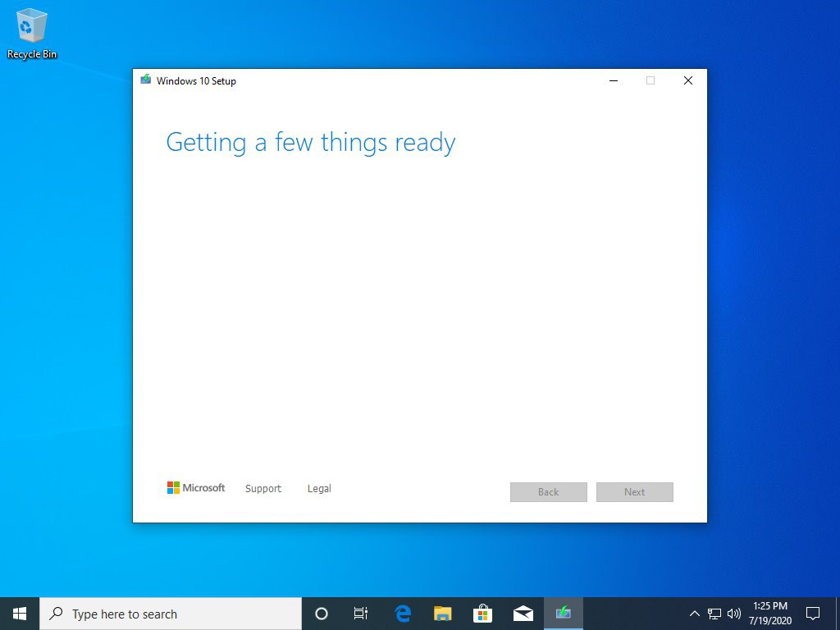Open Cortana from the taskbar
Viewport: 840px width, 630px height.
[x=322, y=614]
